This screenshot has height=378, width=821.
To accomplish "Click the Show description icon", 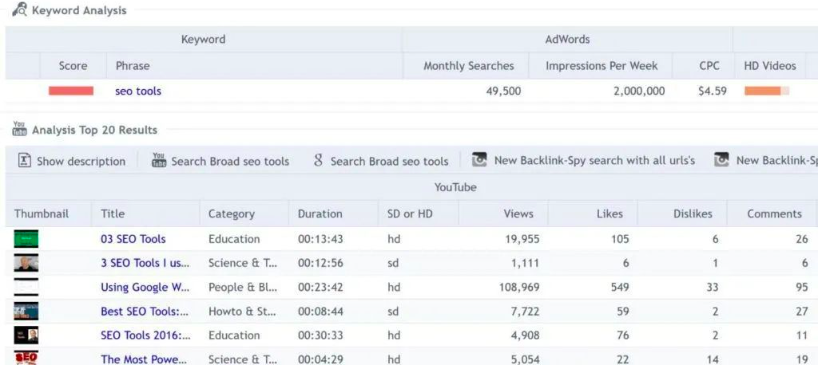I will (24, 160).
